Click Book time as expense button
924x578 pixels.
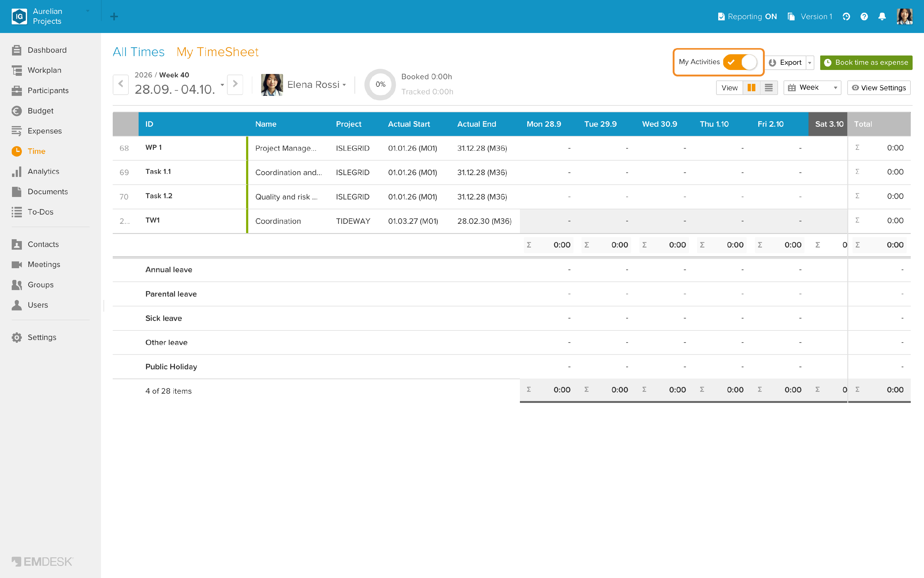click(866, 63)
